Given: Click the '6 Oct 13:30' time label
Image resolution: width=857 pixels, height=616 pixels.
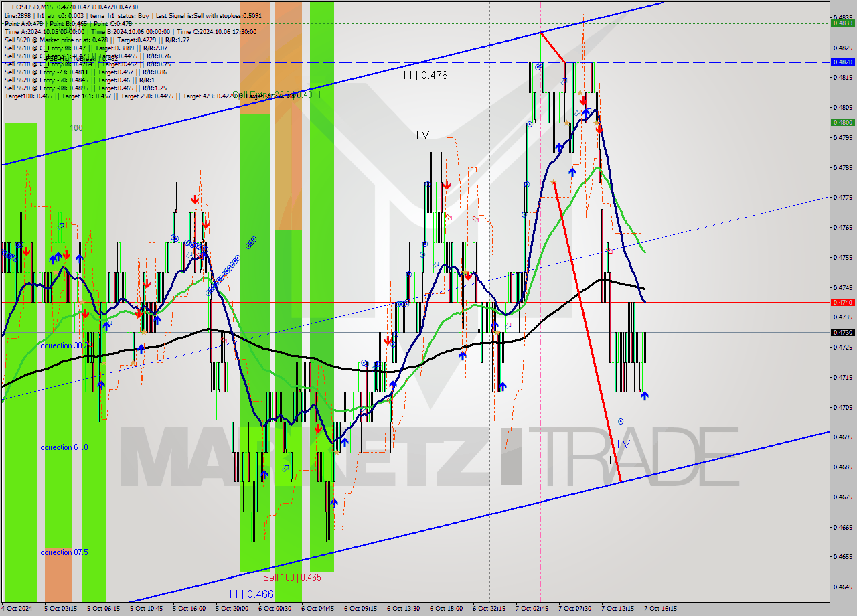Looking at the screenshot, I should [404, 609].
